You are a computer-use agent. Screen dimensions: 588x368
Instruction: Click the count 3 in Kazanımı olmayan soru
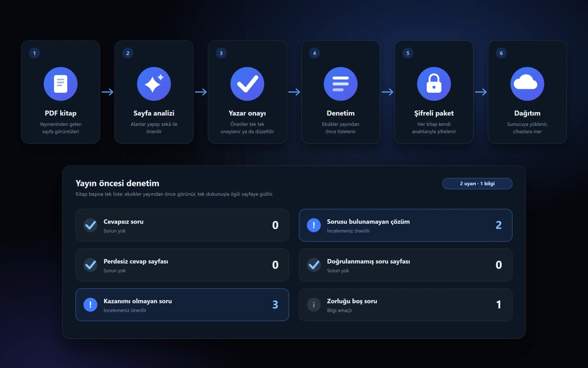coord(275,305)
